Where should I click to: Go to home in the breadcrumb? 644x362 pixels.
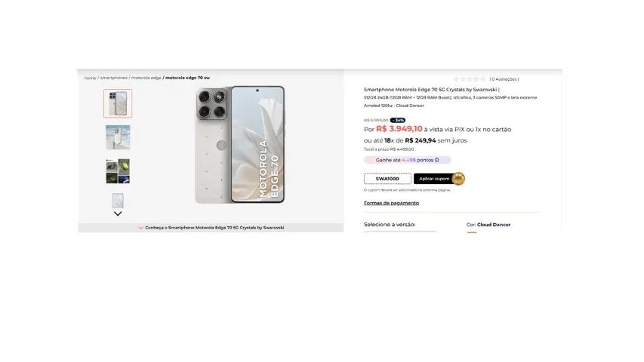pos(90,78)
